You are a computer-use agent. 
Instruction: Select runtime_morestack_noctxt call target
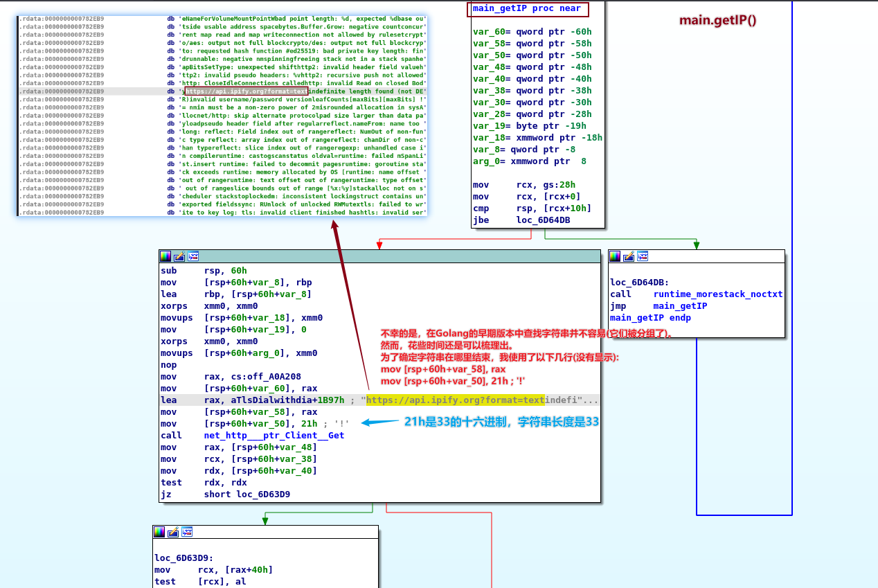tap(717, 294)
